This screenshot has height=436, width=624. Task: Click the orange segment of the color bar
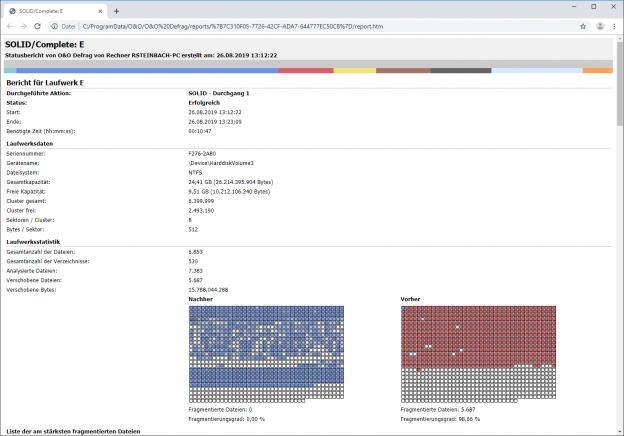pos(597,71)
